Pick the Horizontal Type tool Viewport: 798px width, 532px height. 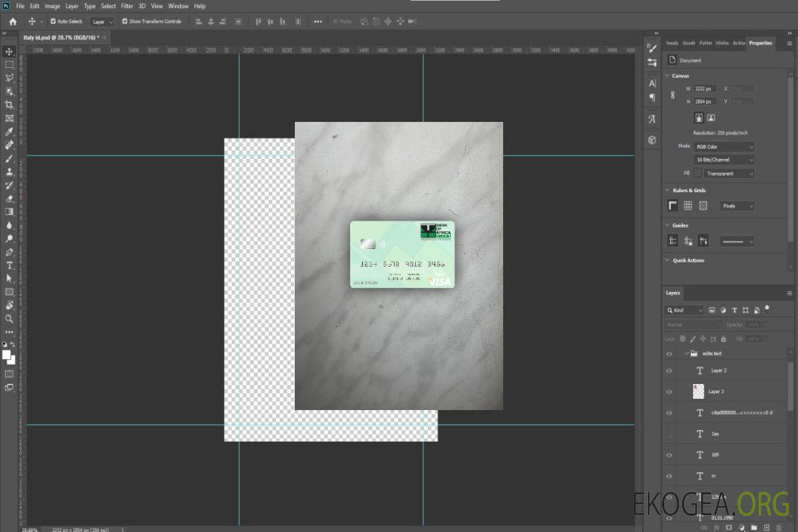pyautogui.click(x=9, y=265)
